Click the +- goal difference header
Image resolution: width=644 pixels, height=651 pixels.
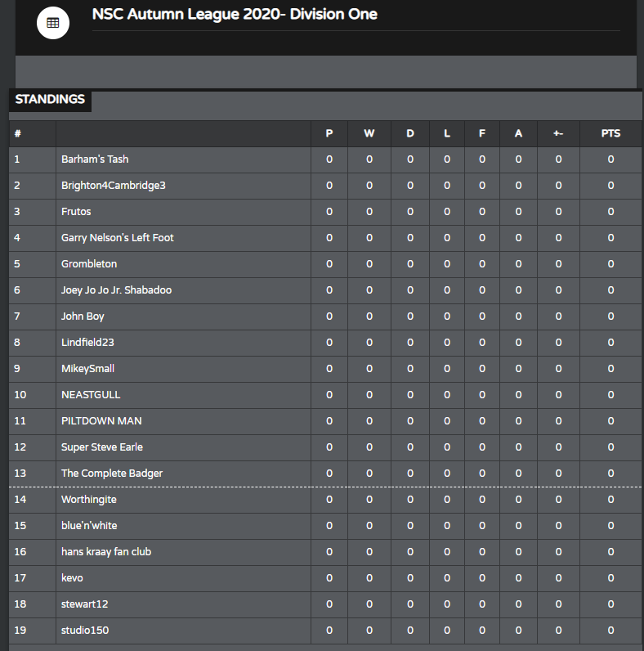tap(558, 133)
